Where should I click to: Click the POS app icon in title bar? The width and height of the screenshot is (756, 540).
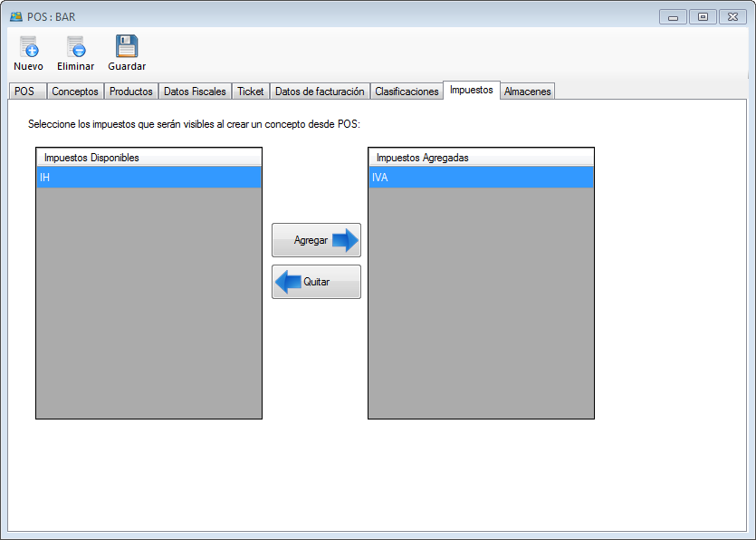click(15, 15)
